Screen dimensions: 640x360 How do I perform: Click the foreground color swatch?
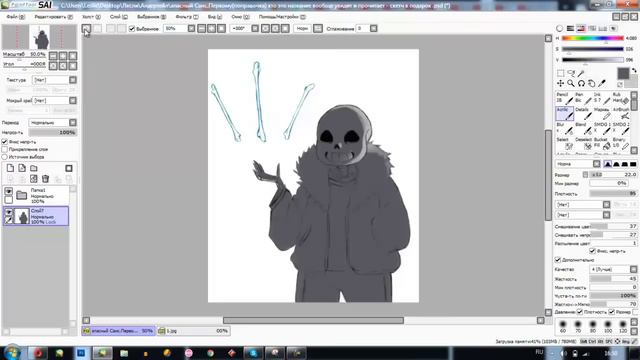point(623,73)
